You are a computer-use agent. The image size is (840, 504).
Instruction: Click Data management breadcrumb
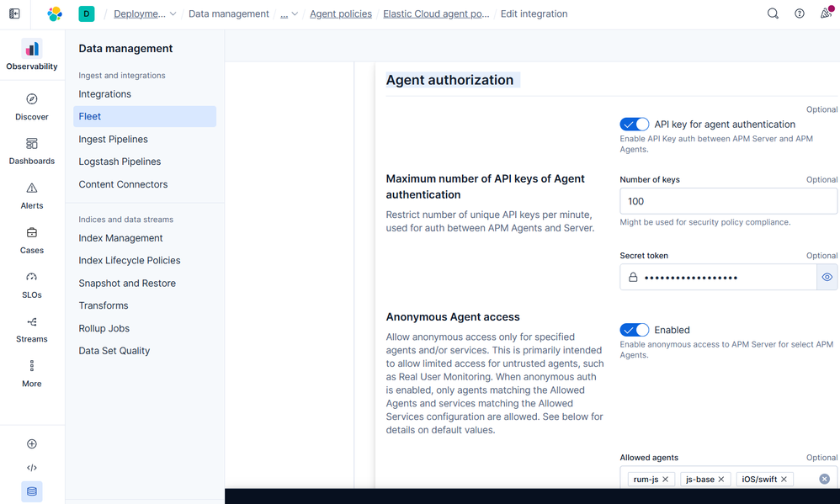pyautogui.click(x=229, y=14)
